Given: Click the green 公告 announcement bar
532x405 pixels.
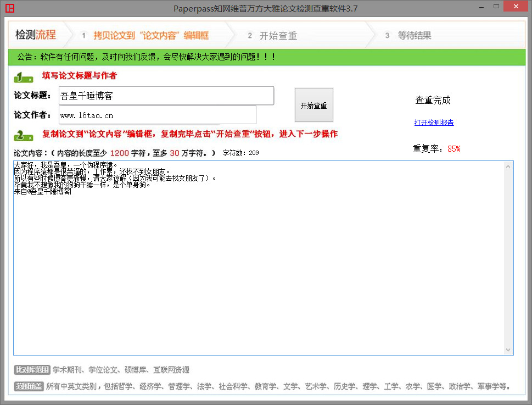Looking at the screenshot, I should [x=266, y=57].
